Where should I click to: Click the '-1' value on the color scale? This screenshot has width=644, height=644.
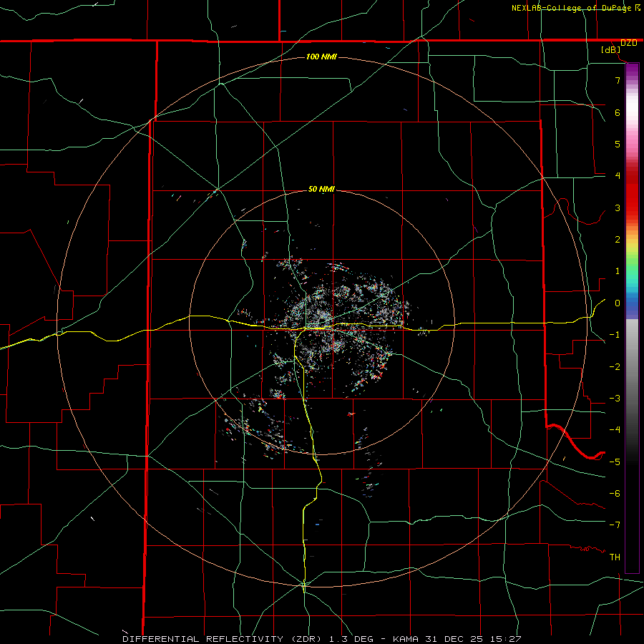615,335
